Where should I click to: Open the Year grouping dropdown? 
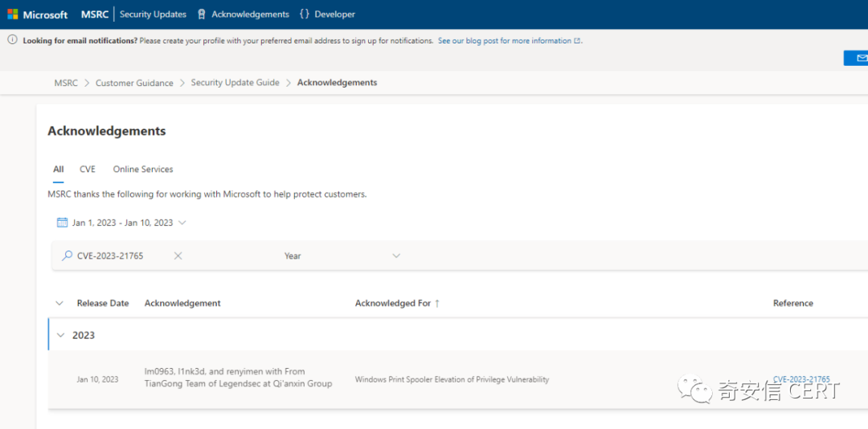[x=342, y=255]
